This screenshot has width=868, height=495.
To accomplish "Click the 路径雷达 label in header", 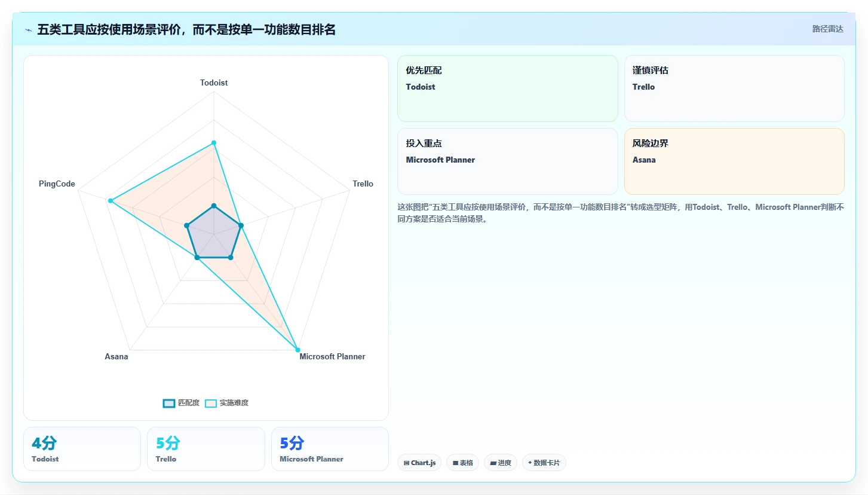I will click(827, 29).
